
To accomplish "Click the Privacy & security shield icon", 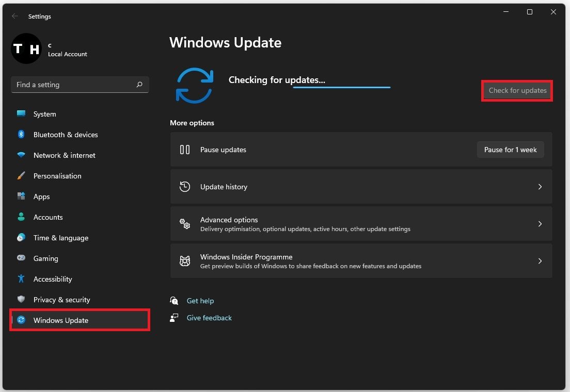I will (x=21, y=299).
